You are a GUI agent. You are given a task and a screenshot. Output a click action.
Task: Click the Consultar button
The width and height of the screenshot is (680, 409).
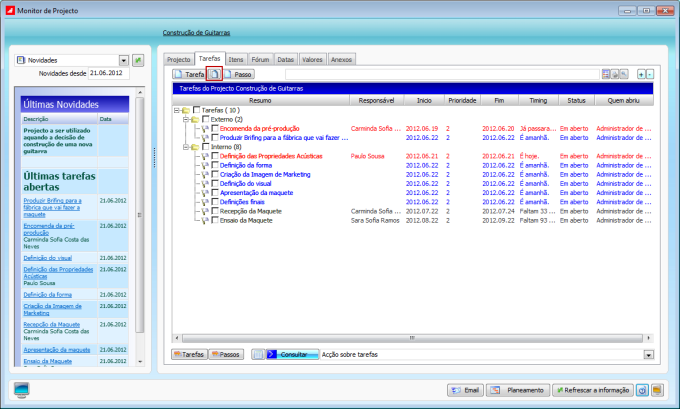coord(292,354)
